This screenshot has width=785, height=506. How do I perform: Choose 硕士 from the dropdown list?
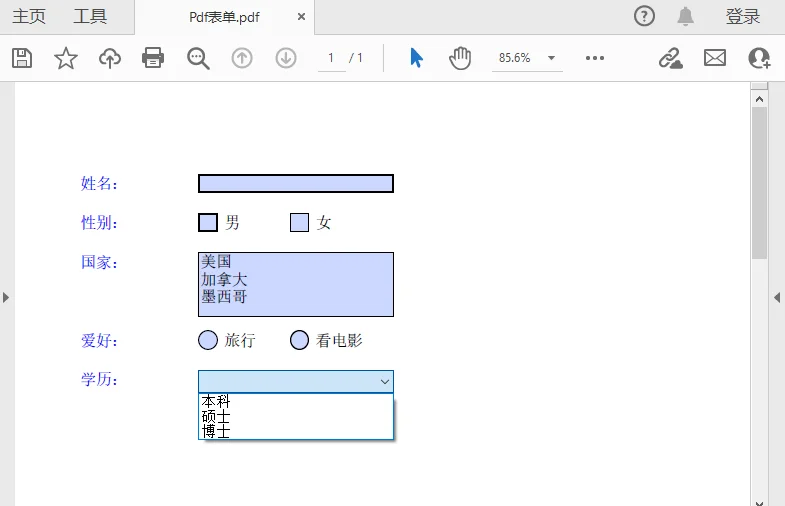pyautogui.click(x=296, y=416)
